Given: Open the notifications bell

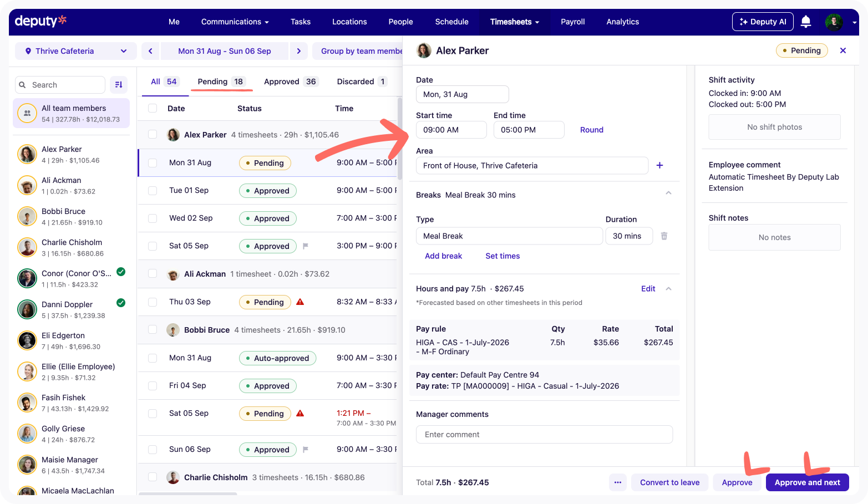Looking at the screenshot, I should [x=806, y=22].
